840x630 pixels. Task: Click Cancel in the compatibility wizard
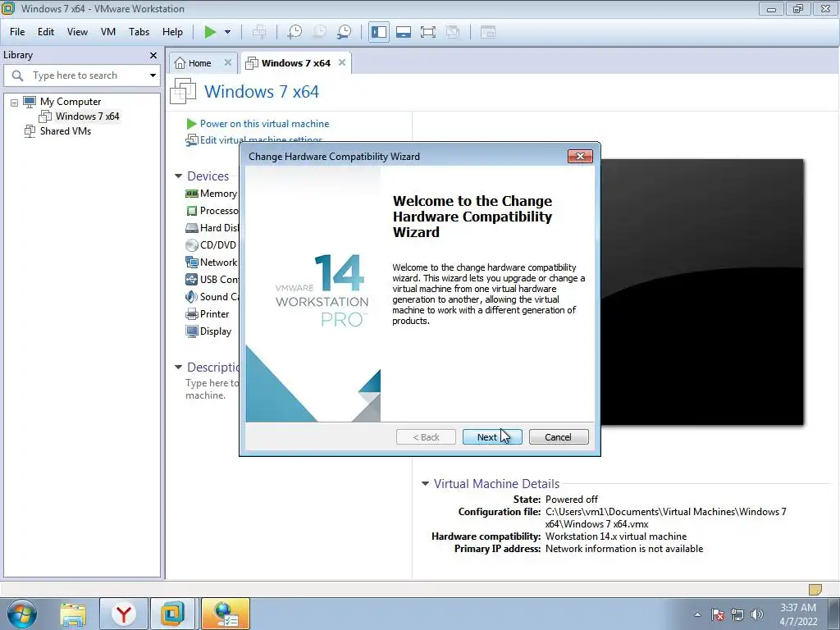(x=558, y=437)
